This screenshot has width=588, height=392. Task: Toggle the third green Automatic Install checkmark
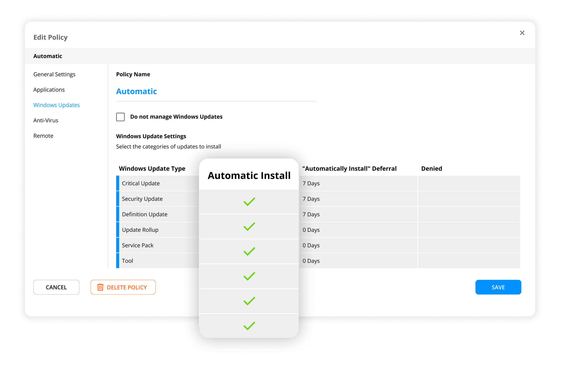click(249, 251)
